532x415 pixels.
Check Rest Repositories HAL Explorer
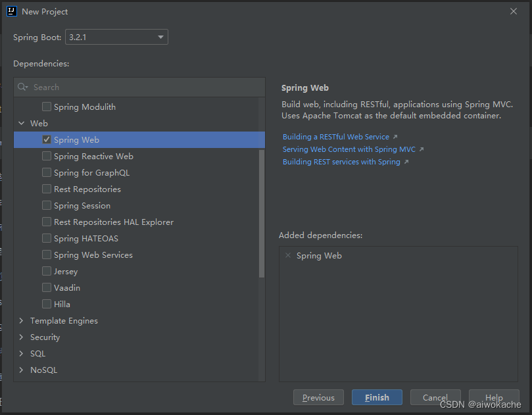point(47,222)
